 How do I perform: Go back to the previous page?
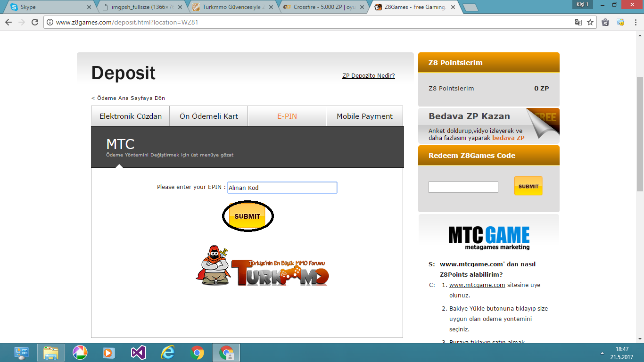pos(8,22)
